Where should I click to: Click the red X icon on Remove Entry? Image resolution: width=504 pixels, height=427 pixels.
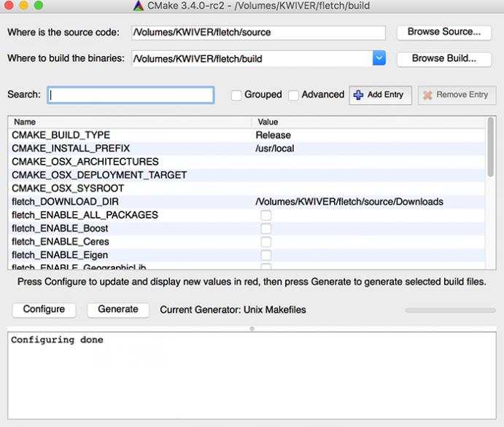click(427, 95)
